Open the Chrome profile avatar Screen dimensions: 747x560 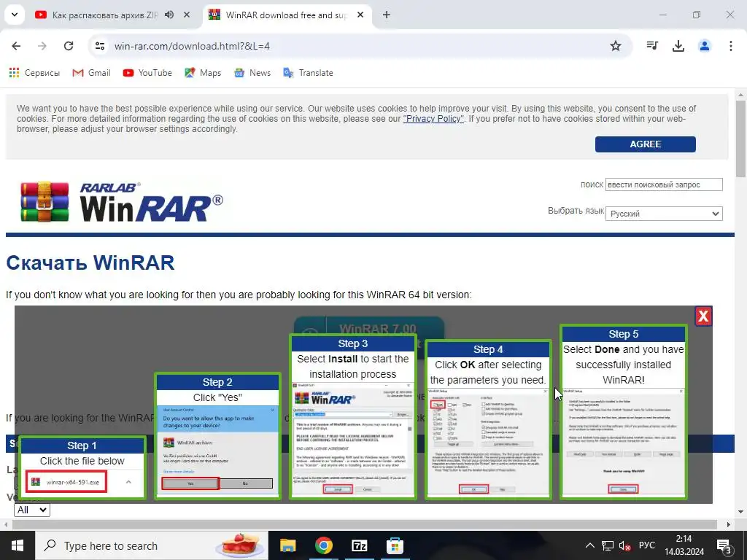click(704, 46)
